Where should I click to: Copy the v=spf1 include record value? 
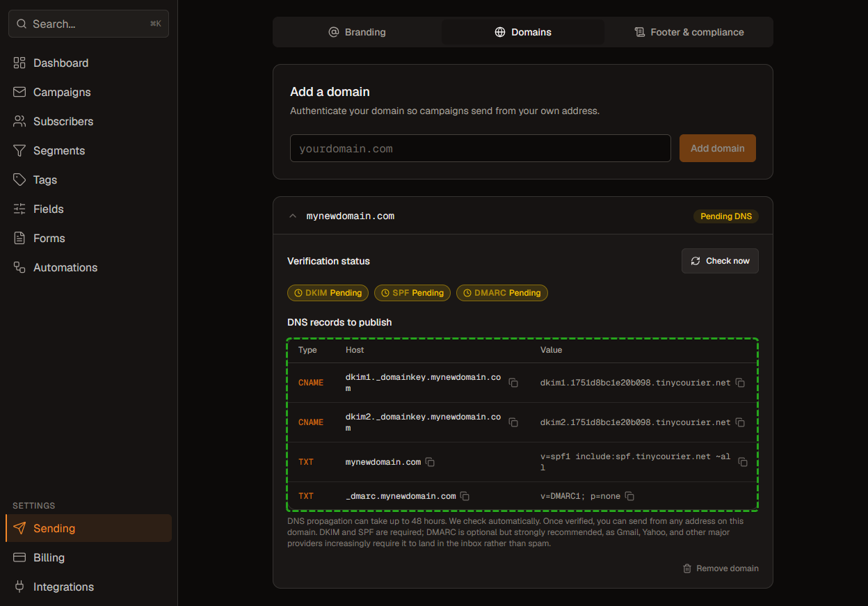click(743, 462)
